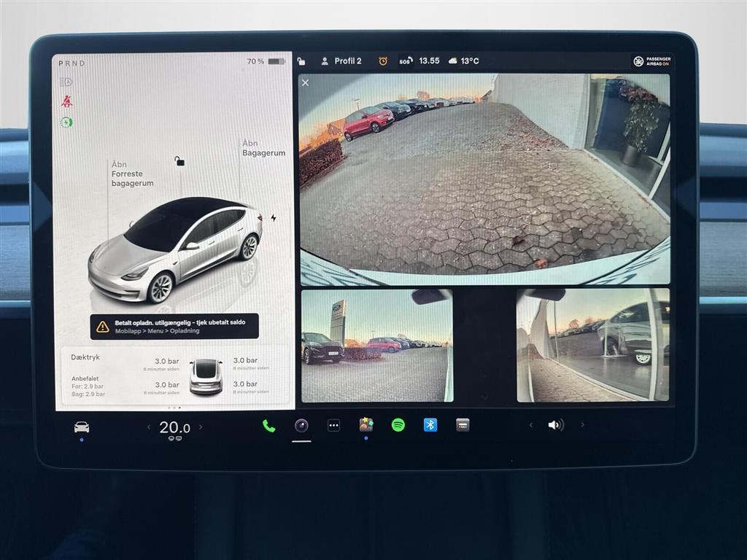This screenshot has height=560, width=747.
Task: Open the 13°C weather display
Action: 464,61
